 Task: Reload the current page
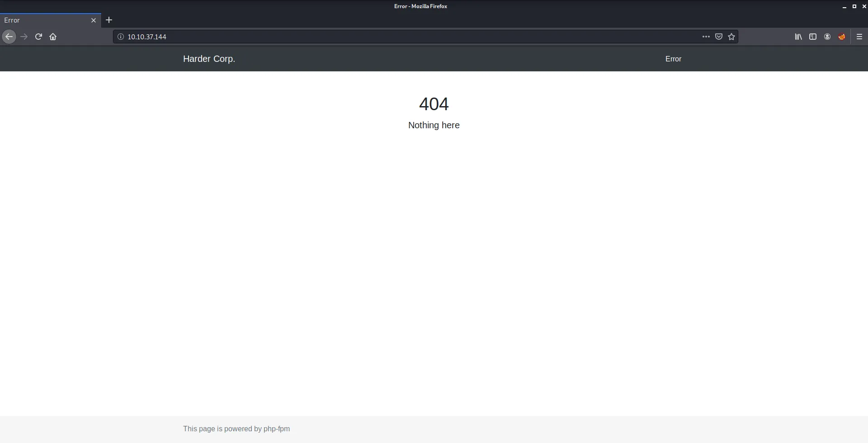coord(38,37)
